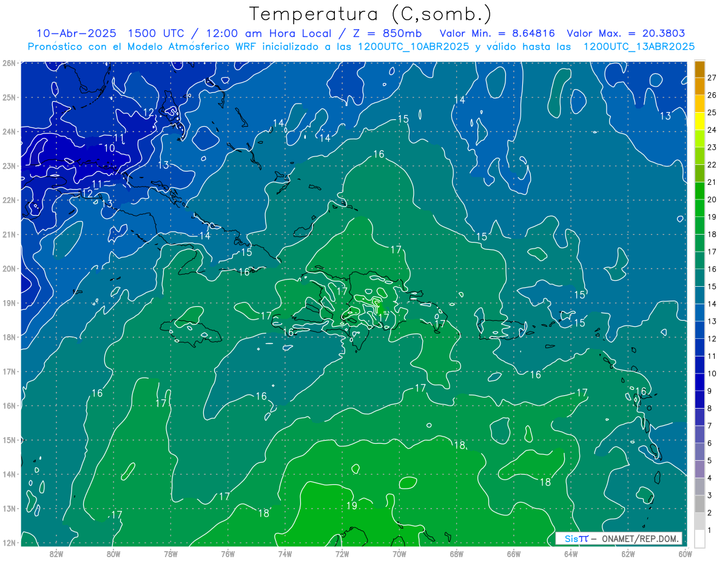Click the dark orange swatch atop color scale
Image resolution: width=728 pixels, height=562 pixels.
[x=699, y=70]
